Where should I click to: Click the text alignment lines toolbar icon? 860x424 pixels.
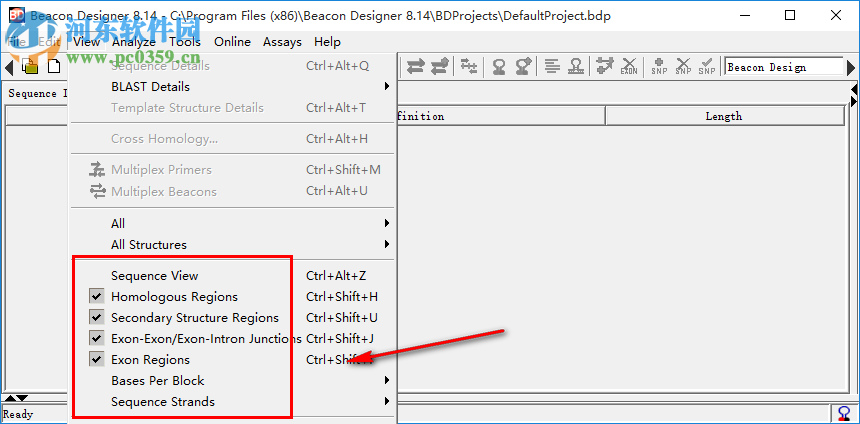552,67
